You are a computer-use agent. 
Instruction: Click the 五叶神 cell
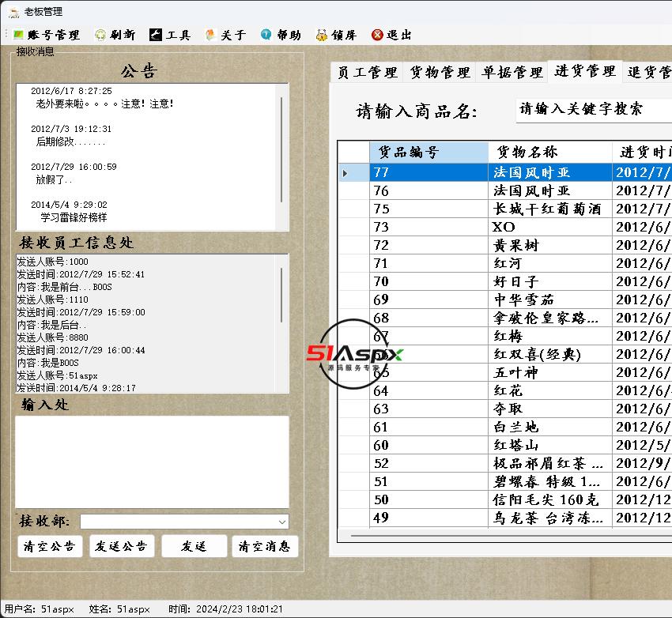coord(550,372)
